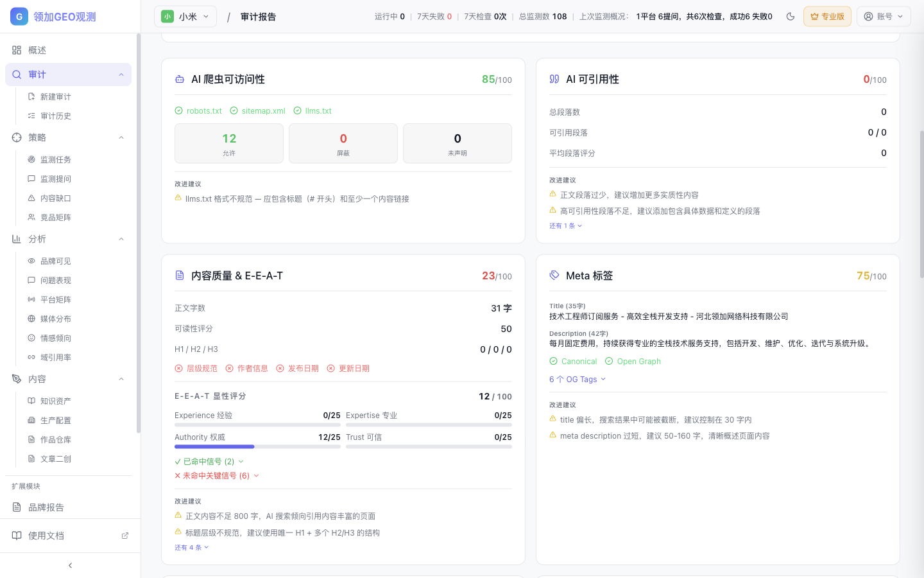924x578 pixels.
Task: Click the 媒体分布 globe icon
Action: [x=31, y=319]
